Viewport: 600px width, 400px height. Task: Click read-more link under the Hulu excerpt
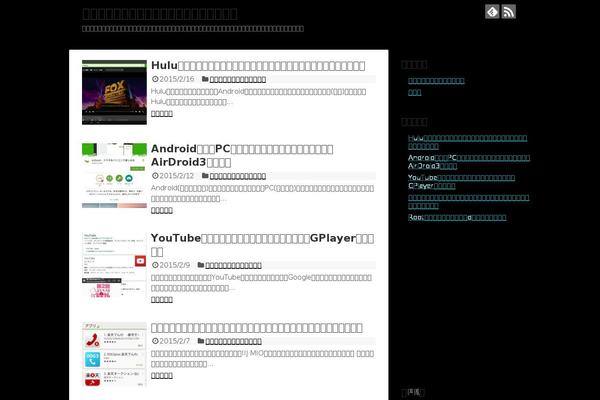[162, 114]
